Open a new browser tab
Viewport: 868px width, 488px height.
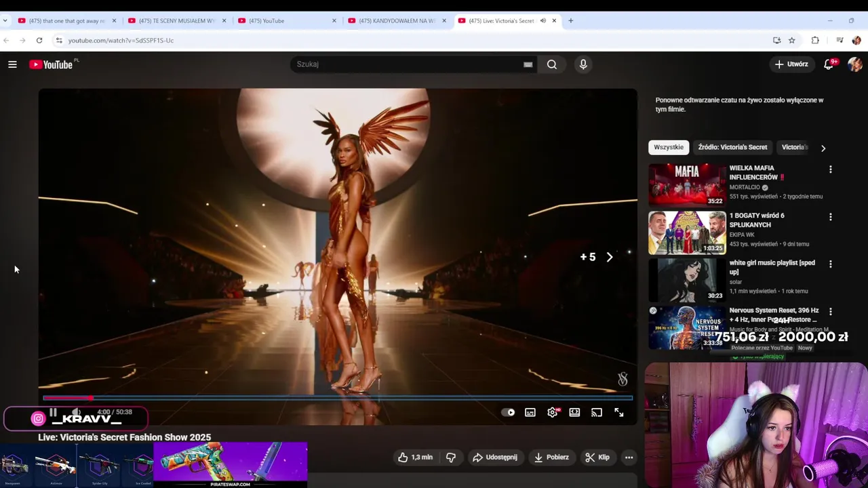click(570, 21)
